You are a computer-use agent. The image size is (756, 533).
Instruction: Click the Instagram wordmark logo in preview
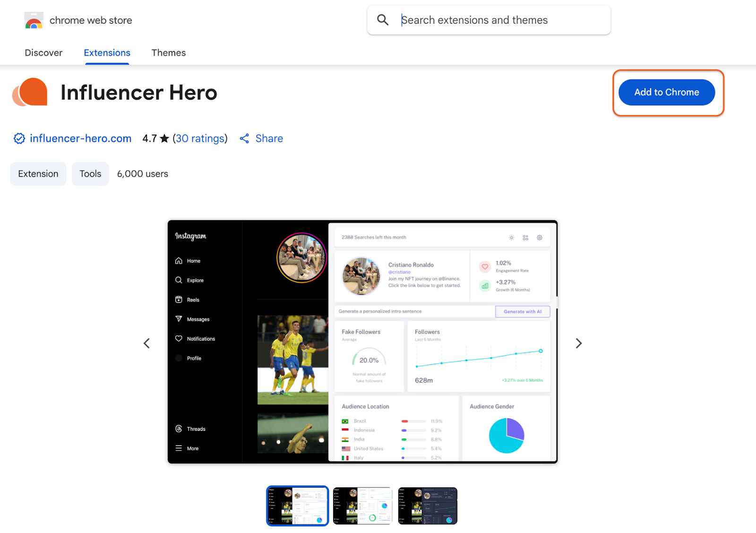point(190,236)
